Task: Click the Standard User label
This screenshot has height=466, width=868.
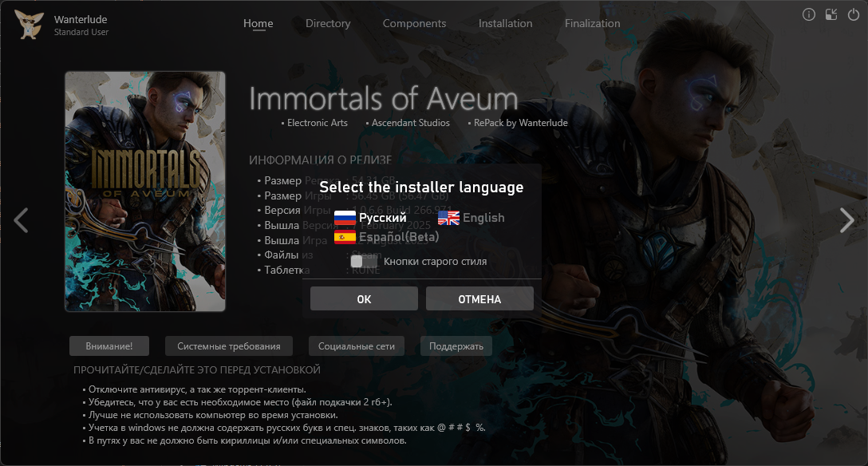Action: point(81,32)
